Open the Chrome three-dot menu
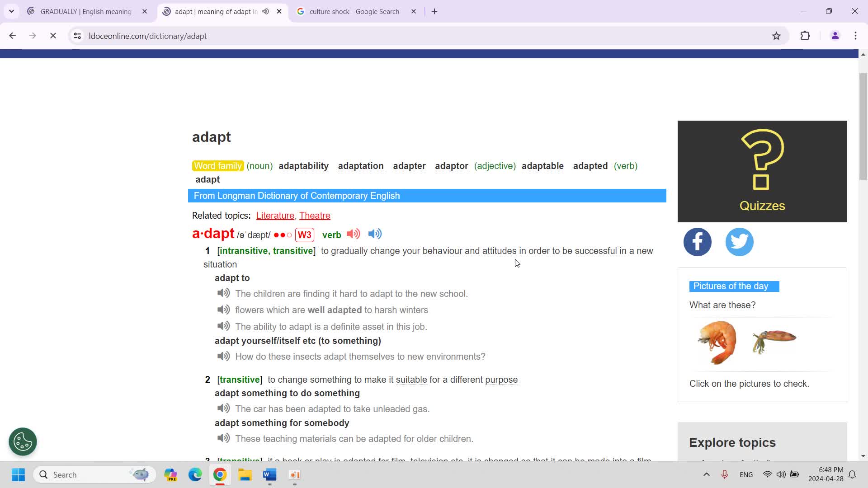Screen dimensions: 868x488 (x=855, y=36)
